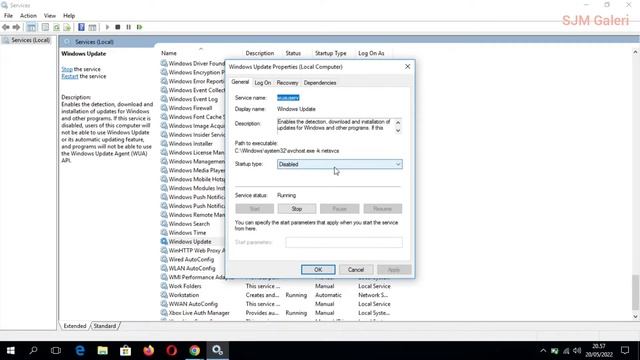Select the General tab
The height and width of the screenshot is (360, 640).
click(x=240, y=82)
